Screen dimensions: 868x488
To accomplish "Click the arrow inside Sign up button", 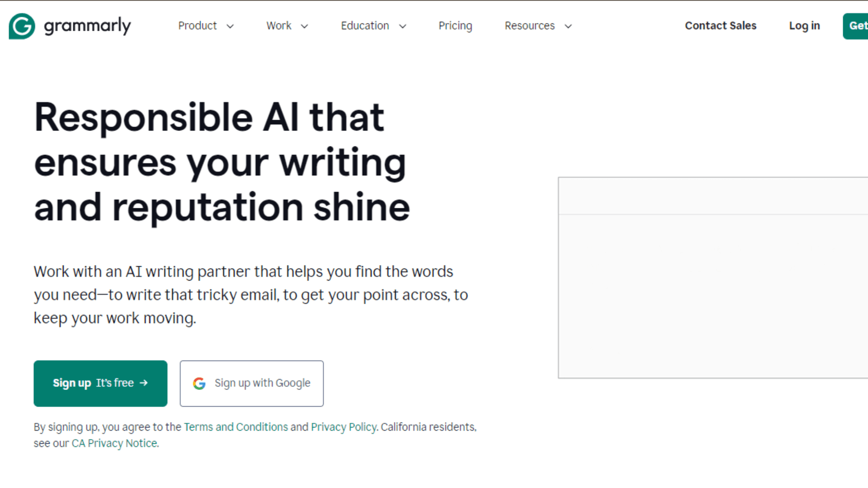I will tap(144, 383).
